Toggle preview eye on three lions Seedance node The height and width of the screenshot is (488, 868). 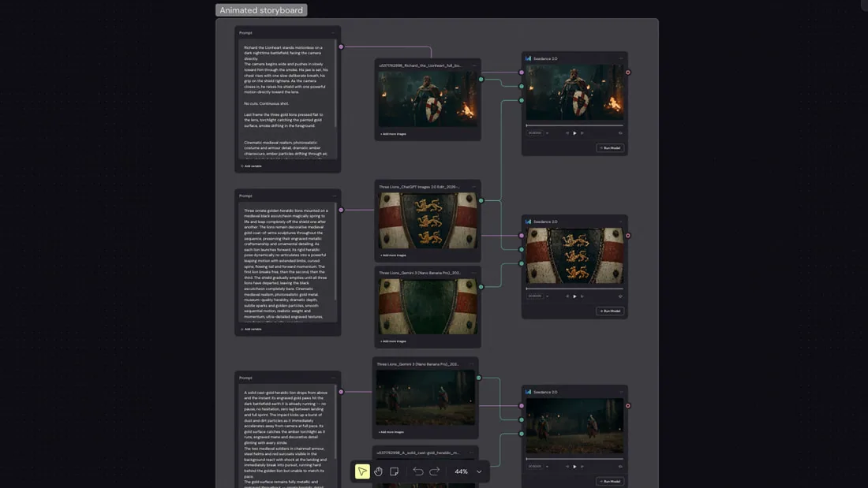point(620,296)
